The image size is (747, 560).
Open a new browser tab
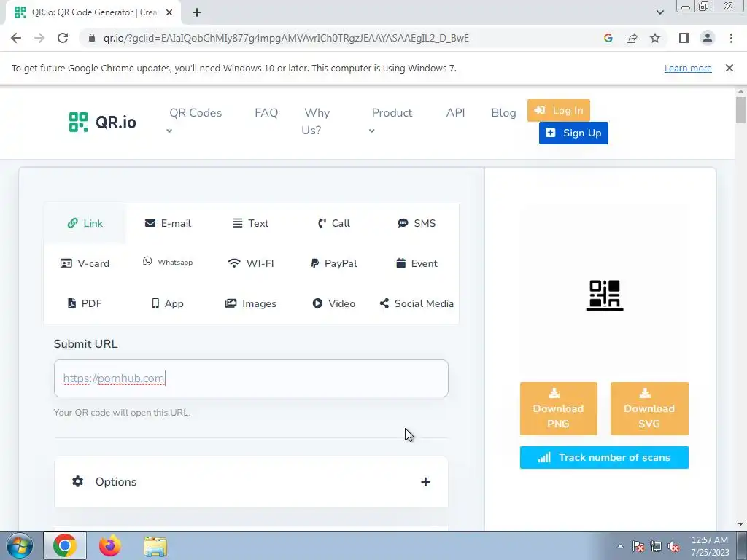(197, 12)
